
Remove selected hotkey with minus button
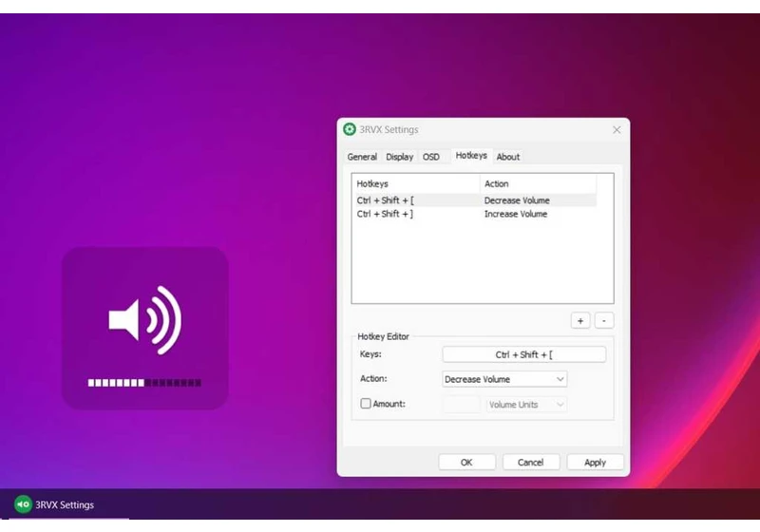(604, 321)
